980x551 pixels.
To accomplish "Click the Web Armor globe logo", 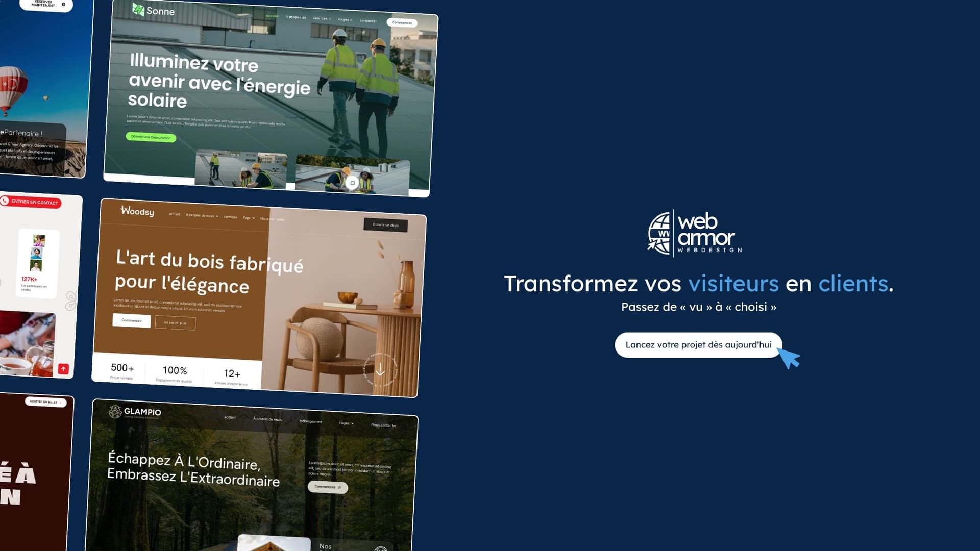I will coord(659,233).
